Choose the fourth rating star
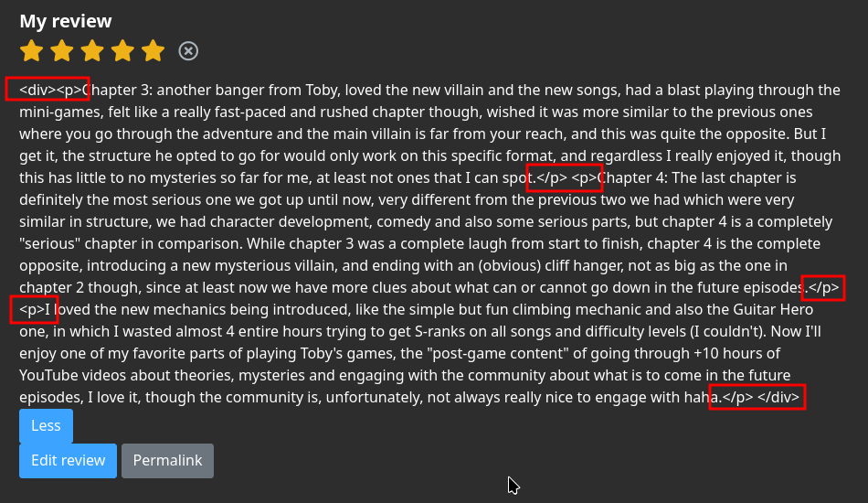868x503 pixels. point(123,51)
